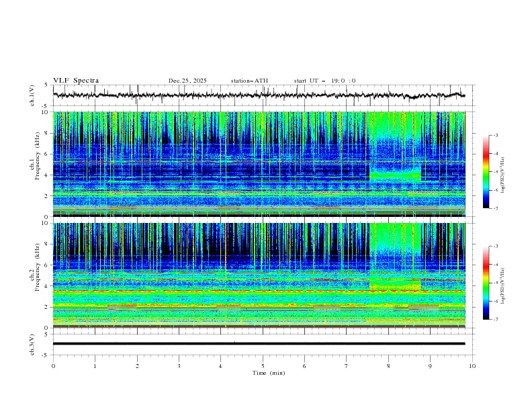The height and width of the screenshot is (411, 532).
Task: Click the 'ch.1(V)' waveform axis label
Action: [32, 95]
